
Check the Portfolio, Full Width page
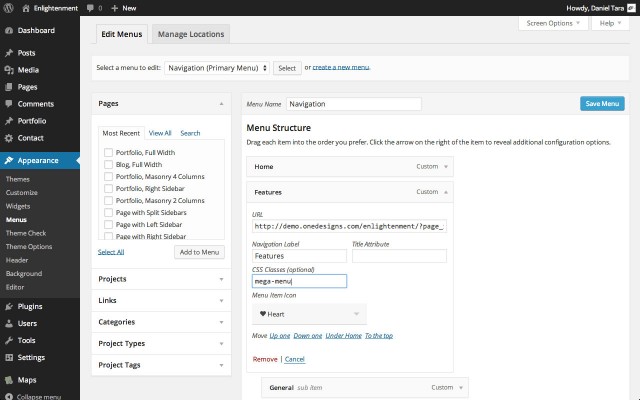coord(108,152)
